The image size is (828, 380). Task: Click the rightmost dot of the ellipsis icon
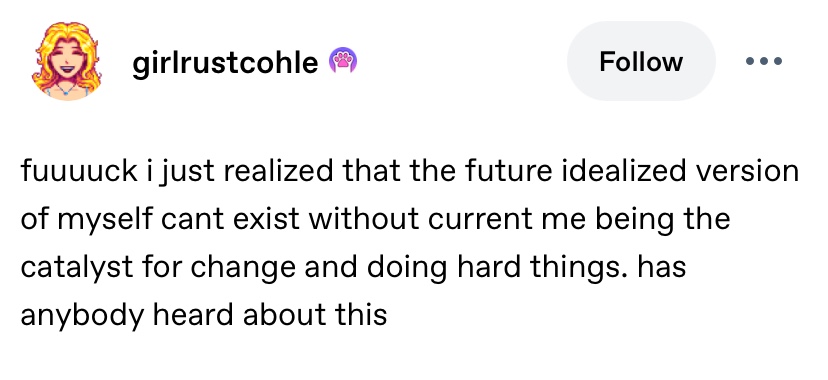(777, 61)
